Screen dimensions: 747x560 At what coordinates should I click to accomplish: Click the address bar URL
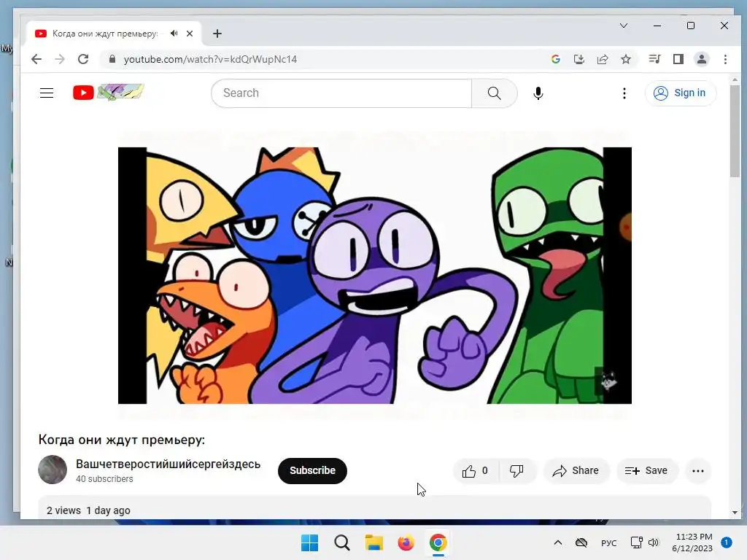[x=210, y=59]
